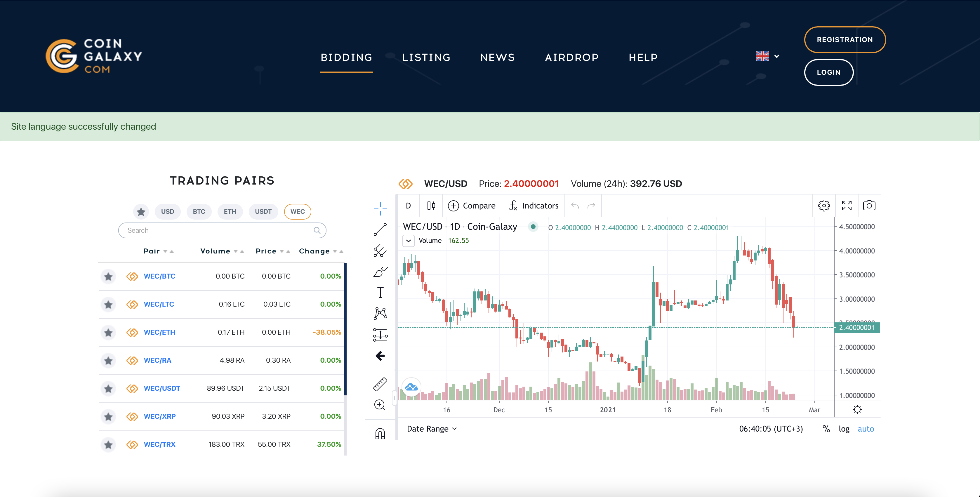
Task: Toggle percent scale mode
Action: pos(826,429)
